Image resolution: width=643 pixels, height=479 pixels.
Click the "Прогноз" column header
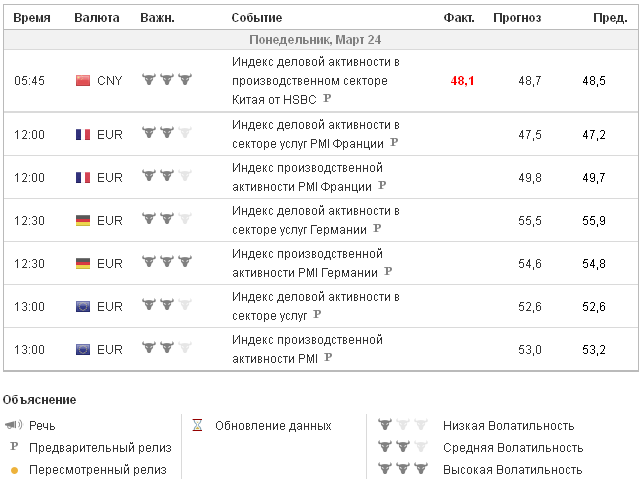[x=517, y=18]
